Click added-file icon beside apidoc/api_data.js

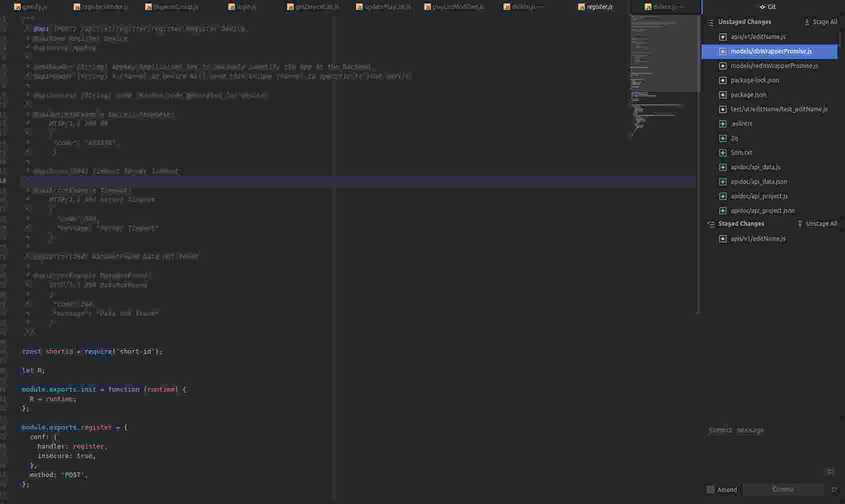click(x=722, y=167)
